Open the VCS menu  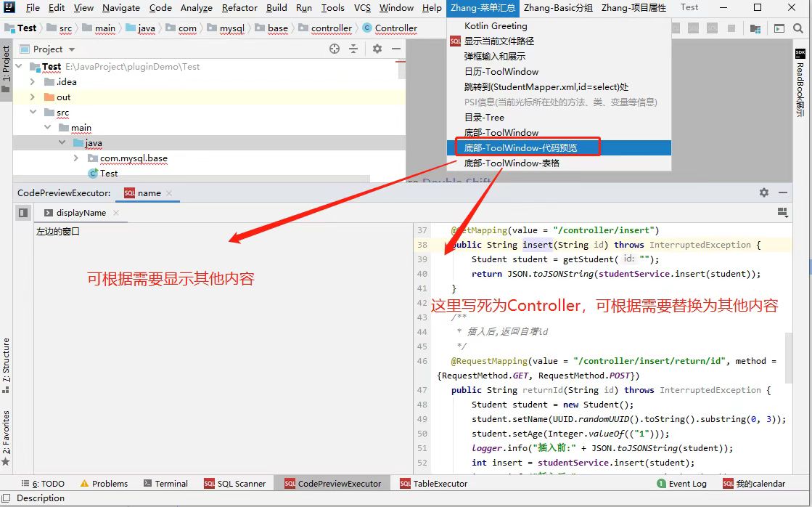pos(363,7)
